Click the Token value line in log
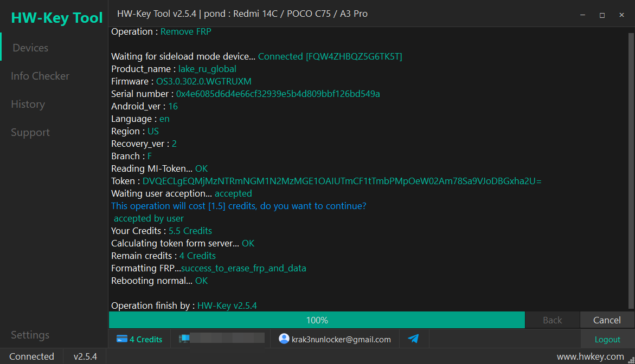The height and width of the screenshot is (364, 635). pos(342,181)
